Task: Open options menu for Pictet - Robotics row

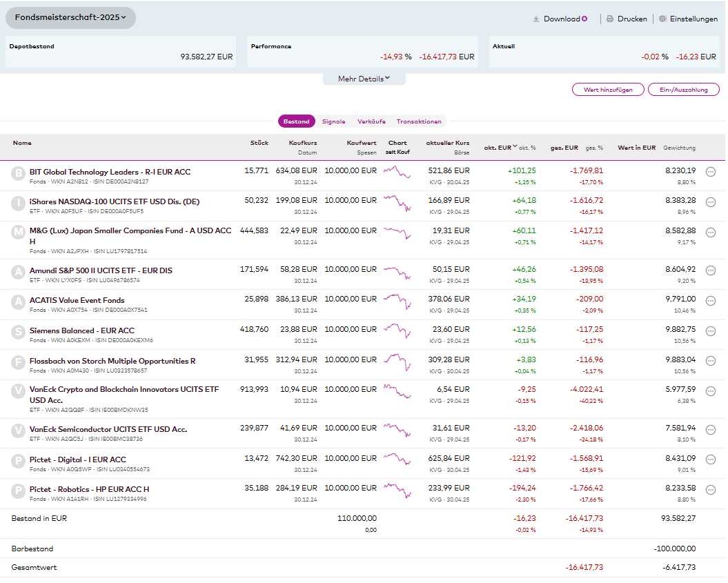Action: (710, 490)
